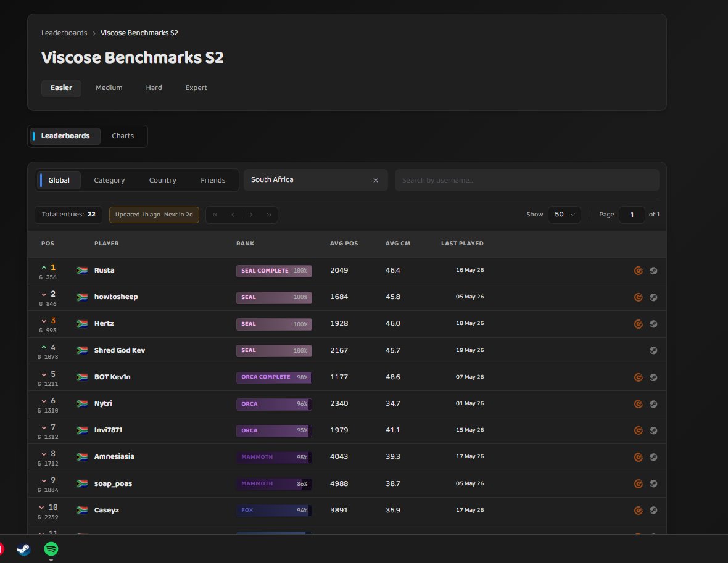Open Rusta's player profile link

[x=104, y=270]
